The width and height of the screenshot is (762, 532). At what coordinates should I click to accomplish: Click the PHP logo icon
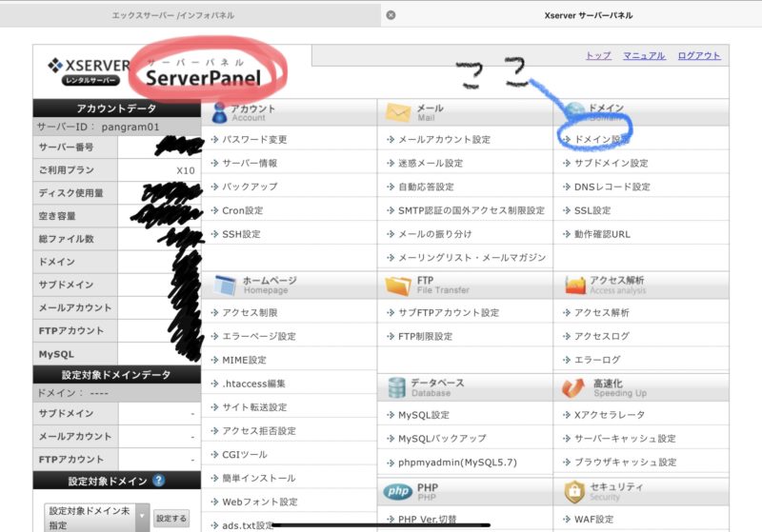[x=397, y=492]
